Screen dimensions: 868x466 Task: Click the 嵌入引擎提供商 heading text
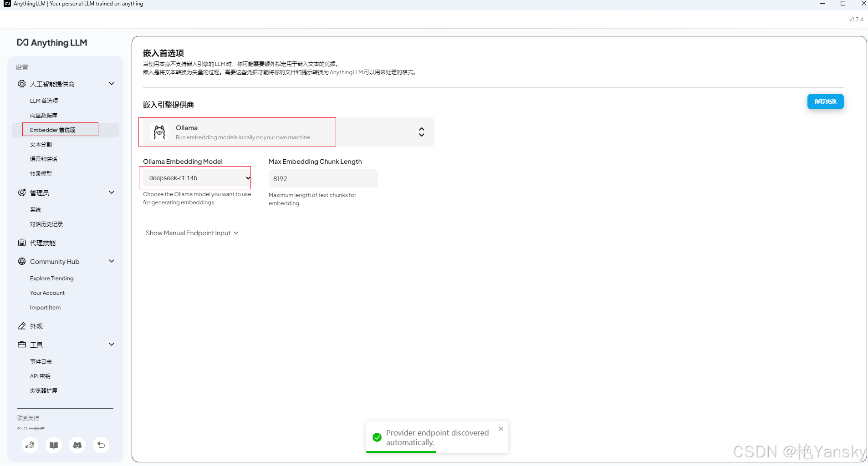(x=168, y=105)
